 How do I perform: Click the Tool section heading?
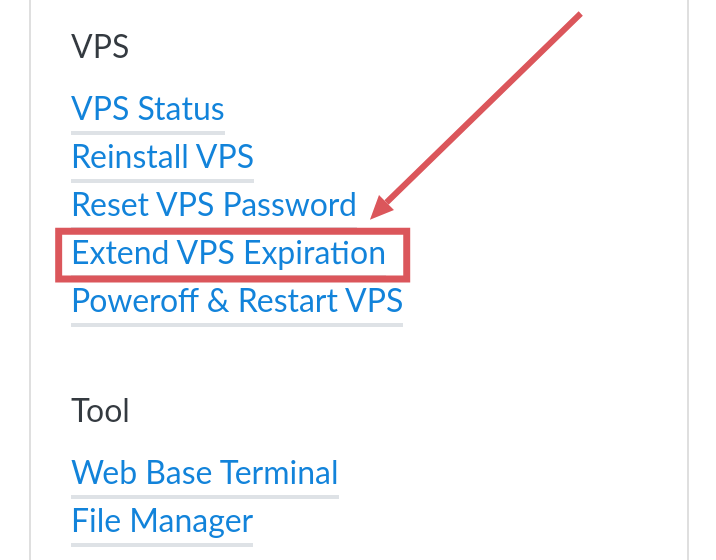point(100,410)
